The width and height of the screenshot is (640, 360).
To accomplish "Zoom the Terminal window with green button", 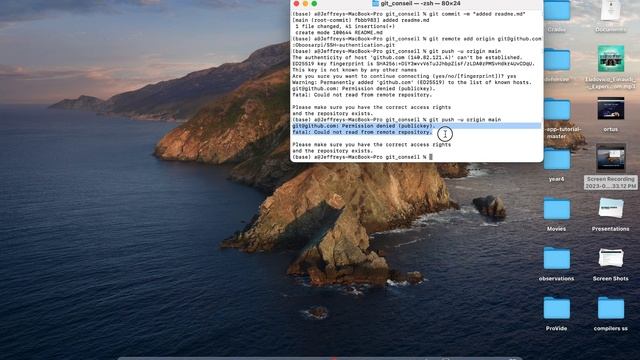I will pos(314,4).
